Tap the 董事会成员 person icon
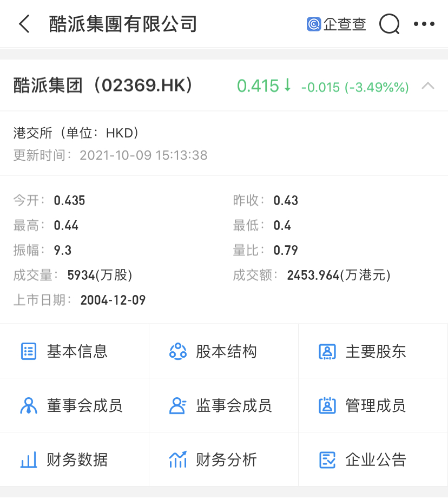 coord(29,406)
